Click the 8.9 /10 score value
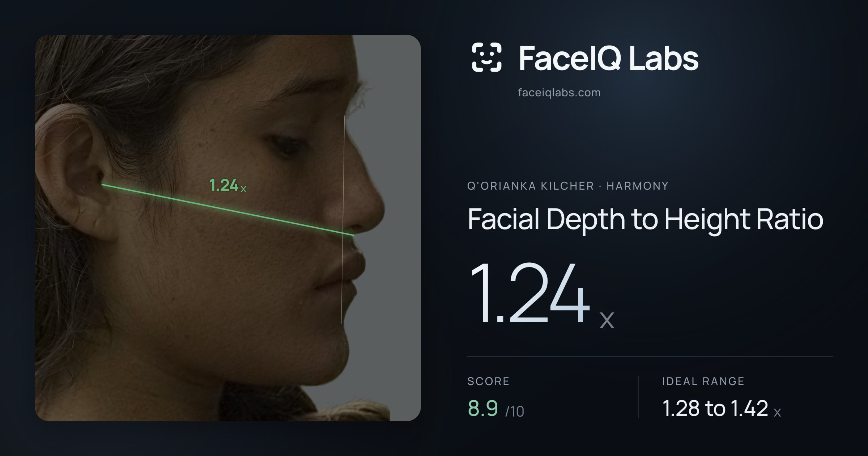868x456 pixels. click(496, 409)
